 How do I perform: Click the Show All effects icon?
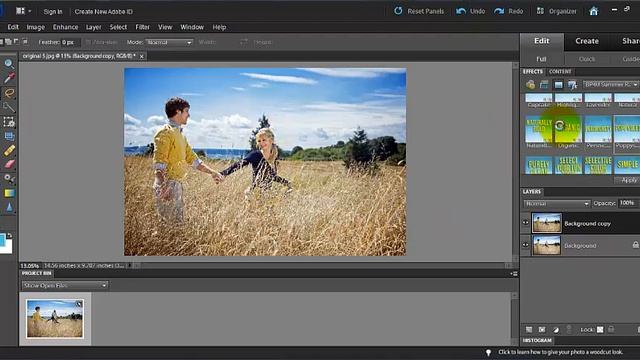[x=573, y=84]
